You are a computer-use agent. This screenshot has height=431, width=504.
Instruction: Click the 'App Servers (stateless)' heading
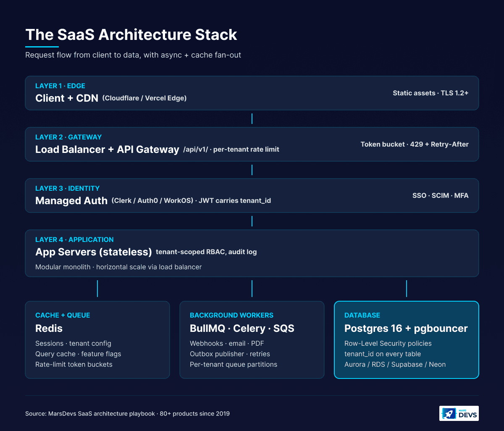pos(94,252)
